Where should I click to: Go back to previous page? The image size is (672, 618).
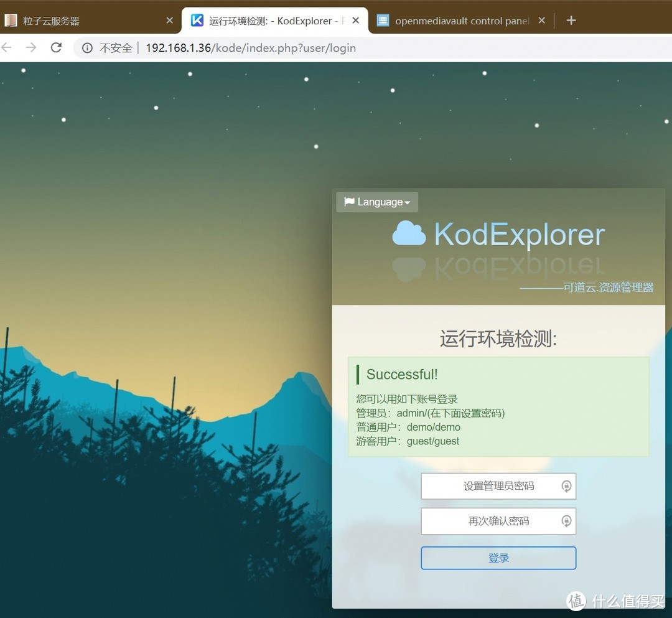click(6, 47)
